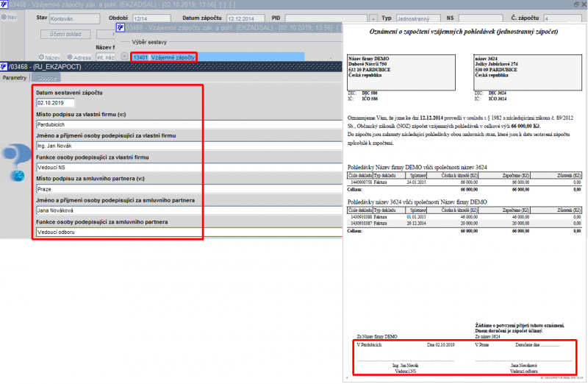Image resolution: width=588 pixels, height=384 pixels.
Task: Click invoice number 1430910388 in report
Action: click(x=361, y=217)
